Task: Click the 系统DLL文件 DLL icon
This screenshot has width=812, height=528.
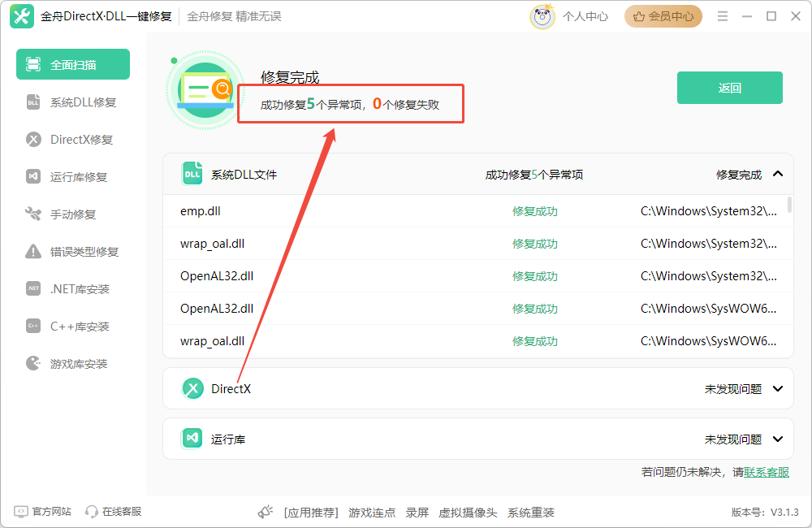Action: pyautogui.click(x=192, y=174)
